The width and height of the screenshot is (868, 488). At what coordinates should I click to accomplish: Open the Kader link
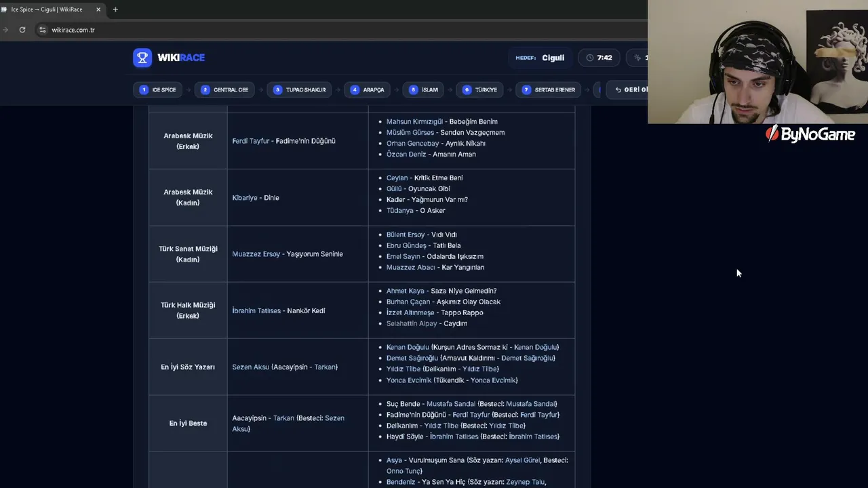395,199
